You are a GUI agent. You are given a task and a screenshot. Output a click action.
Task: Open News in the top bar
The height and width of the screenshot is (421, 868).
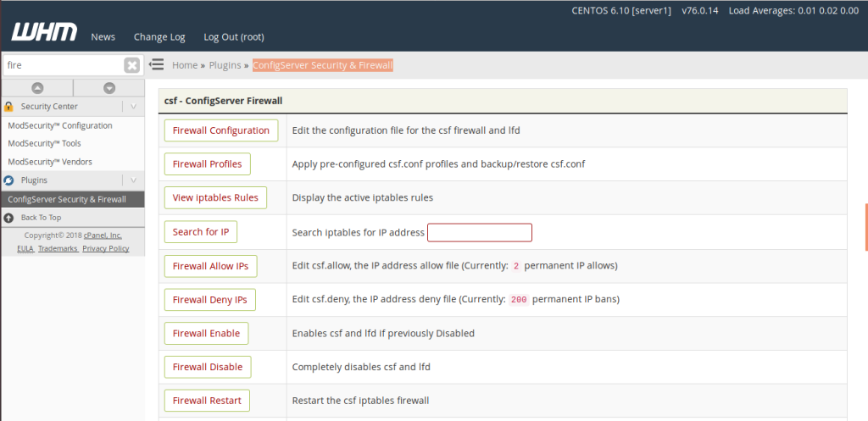tap(103, 37)
